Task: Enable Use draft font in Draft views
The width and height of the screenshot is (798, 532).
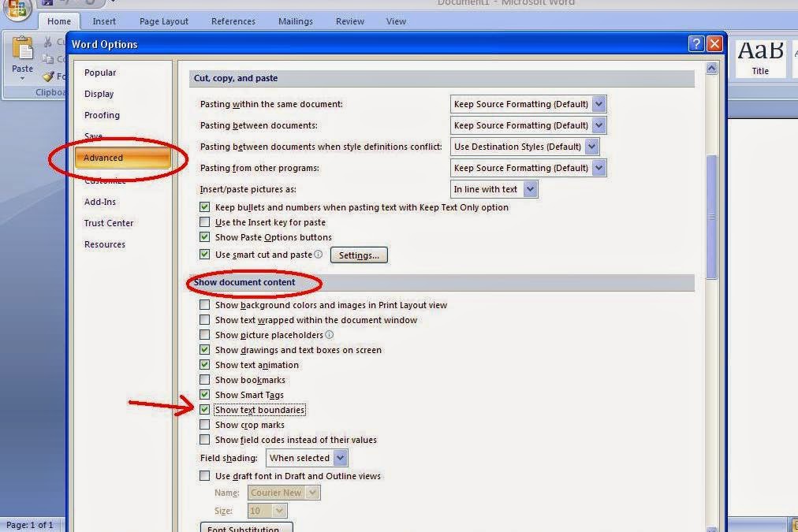Action: [x=204, y=476]
